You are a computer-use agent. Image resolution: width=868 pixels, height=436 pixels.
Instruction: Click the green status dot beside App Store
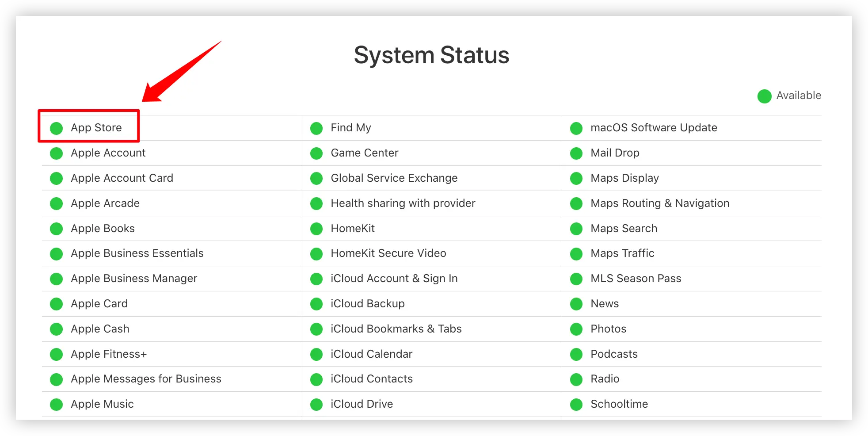tap(56, 128)
